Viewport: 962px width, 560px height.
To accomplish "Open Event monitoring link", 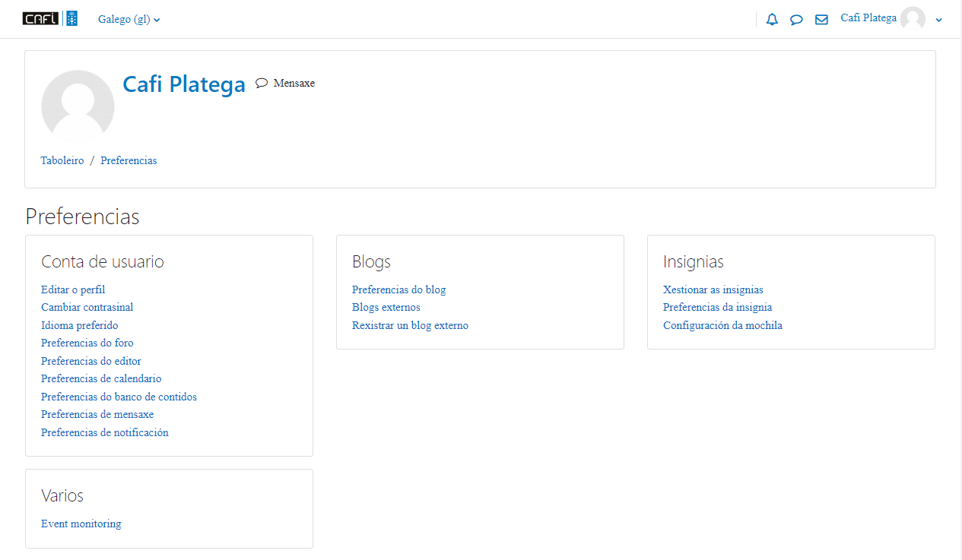I will pyautogui.click(x=81, y=524).
